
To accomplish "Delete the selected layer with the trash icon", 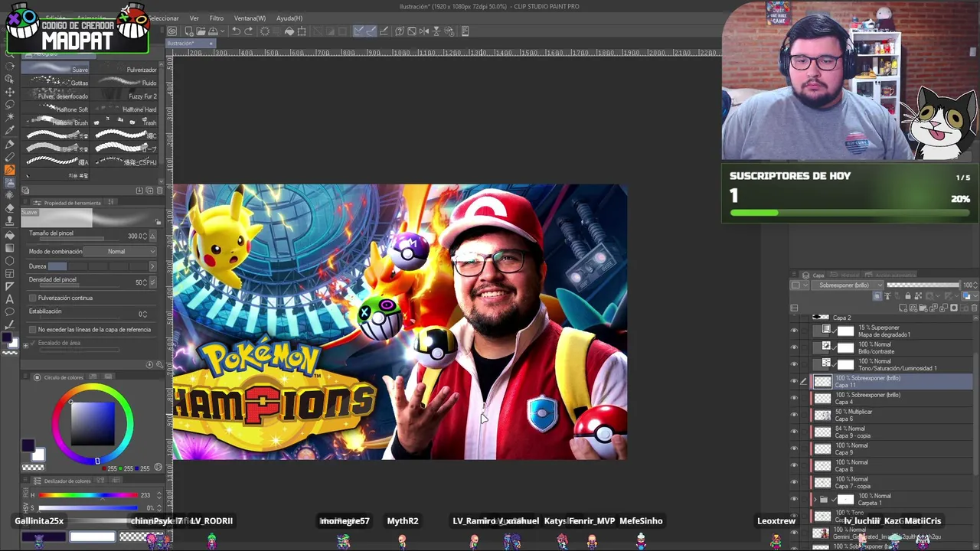I will tap(974, 308).
